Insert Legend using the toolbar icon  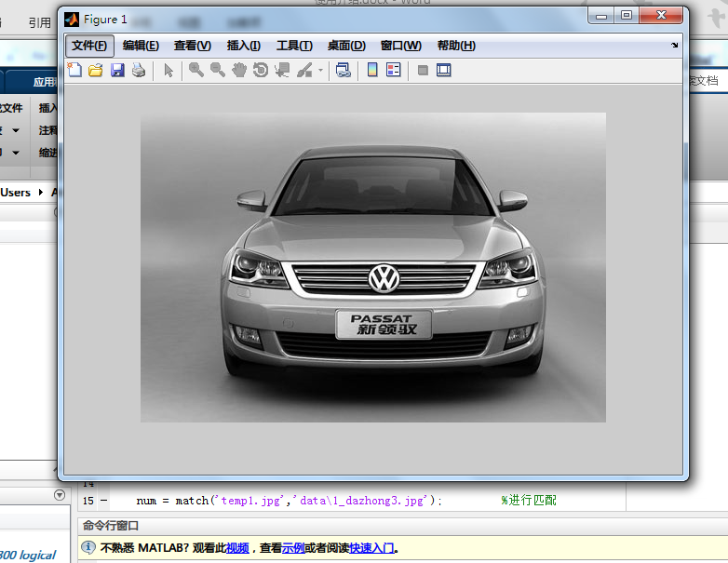point(393,70)
